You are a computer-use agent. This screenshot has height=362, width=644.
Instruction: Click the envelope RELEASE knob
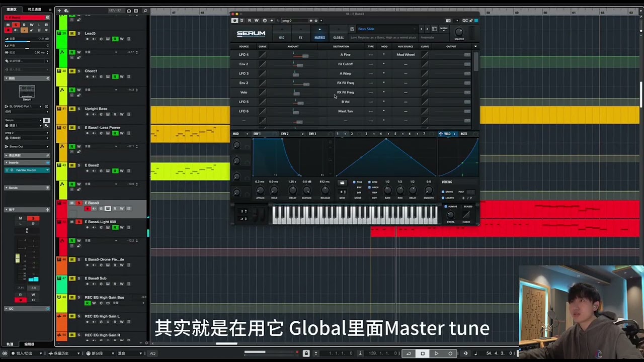tap(325, 191)
